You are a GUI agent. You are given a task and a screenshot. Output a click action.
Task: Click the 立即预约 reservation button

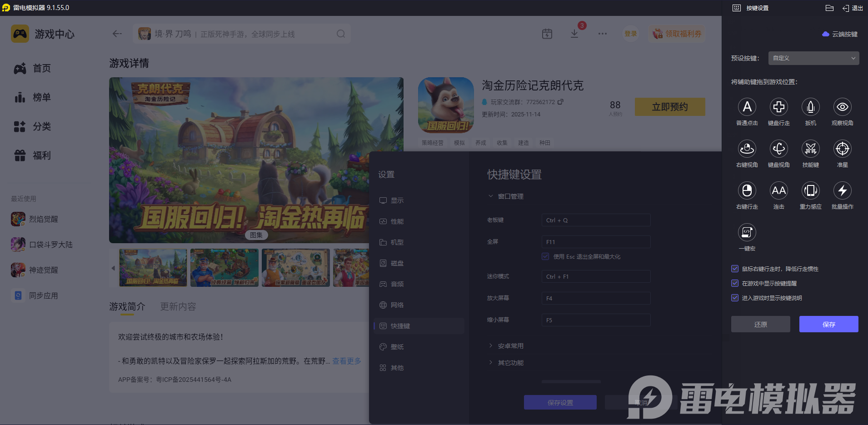[669, 106]
